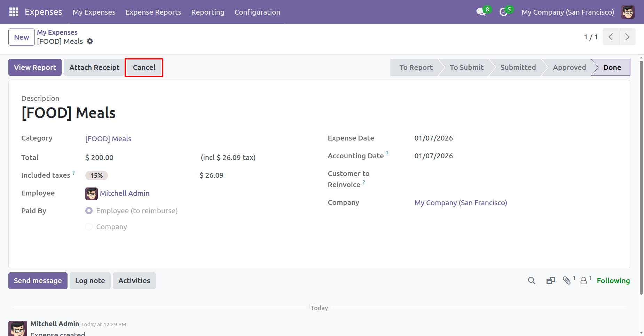Open the conversations chat icon
The height and width of the screenshot is (336, 644).
(x=481, y=12)
